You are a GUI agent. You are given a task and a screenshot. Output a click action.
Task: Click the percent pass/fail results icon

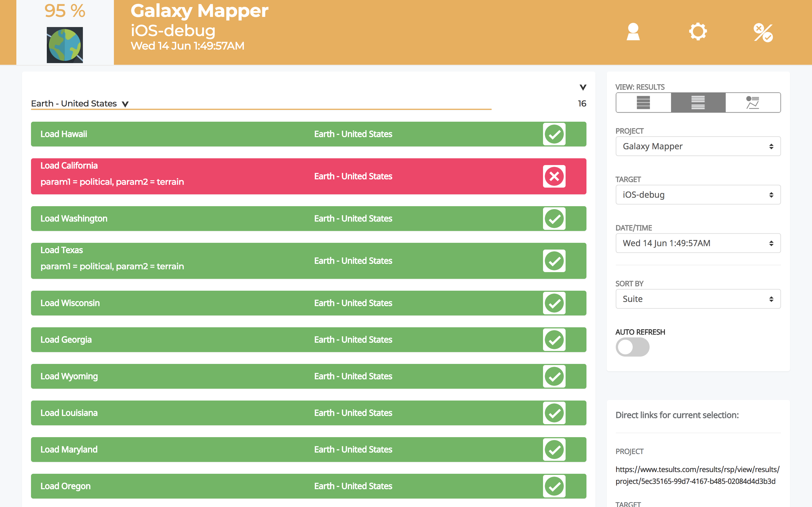click(763, 32)
